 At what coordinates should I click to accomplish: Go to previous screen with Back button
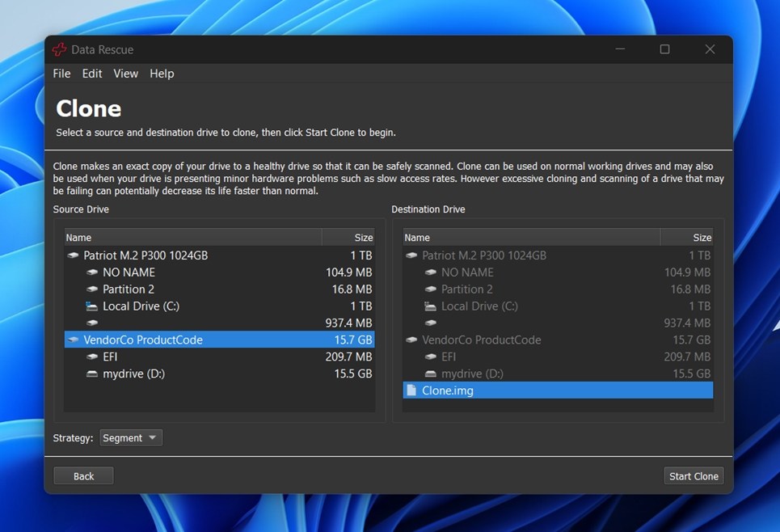coord(83,476)
